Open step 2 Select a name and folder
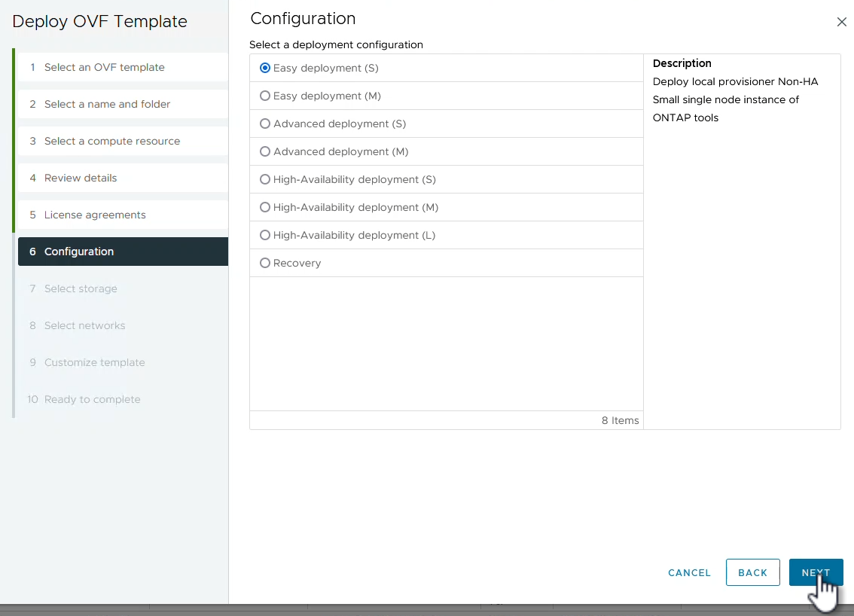 point(107,104)
